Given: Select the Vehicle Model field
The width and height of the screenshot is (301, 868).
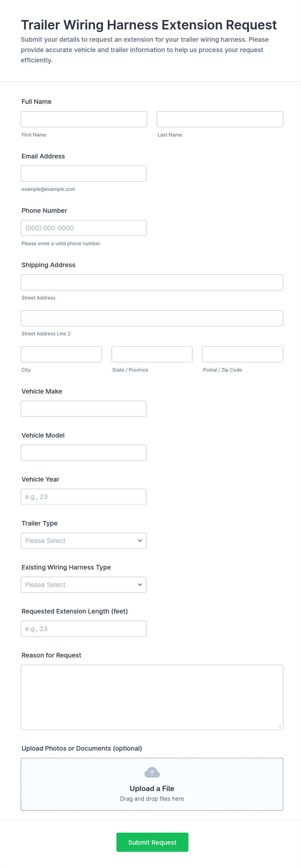Looking at the screenshot, I should tap(83, 452).
